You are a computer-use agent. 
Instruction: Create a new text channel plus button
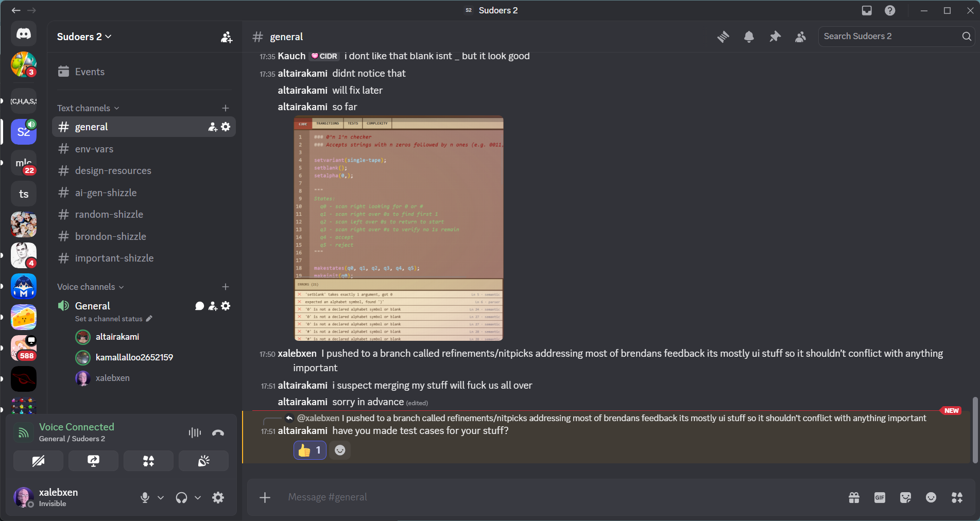tap(226, 108)
